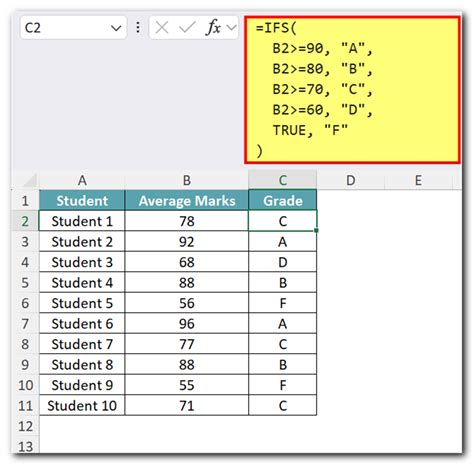The width and height of the screenshot is (474, 465).
Task: Select row 6 header
Action: (x=25, y=303)
